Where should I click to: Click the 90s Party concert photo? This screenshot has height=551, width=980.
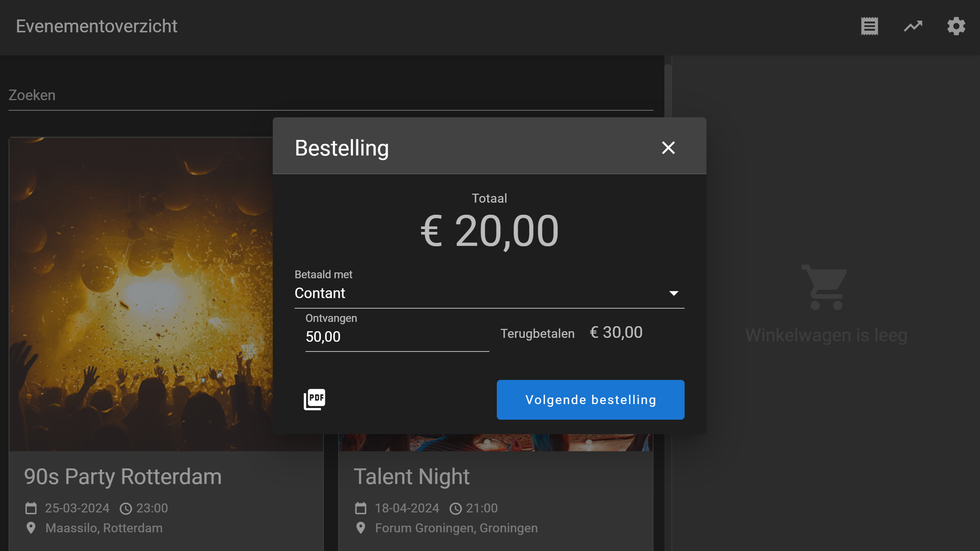140,292
